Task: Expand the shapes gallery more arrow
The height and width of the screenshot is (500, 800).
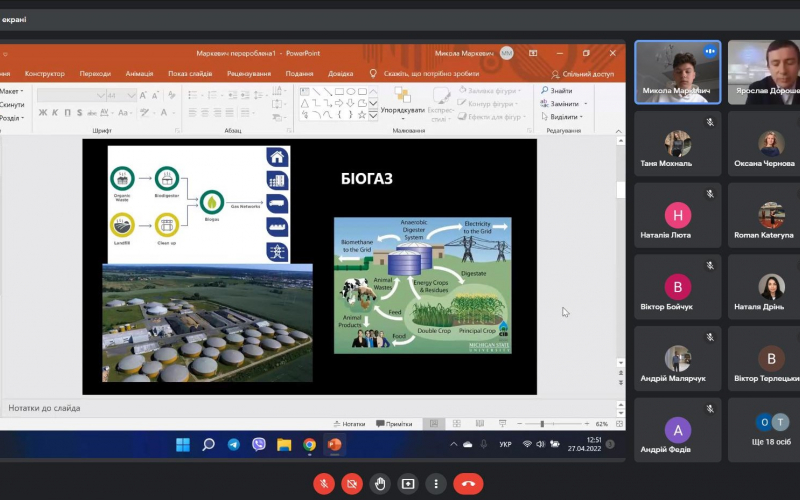Action: pyautogui.click(x=373, y=116)
